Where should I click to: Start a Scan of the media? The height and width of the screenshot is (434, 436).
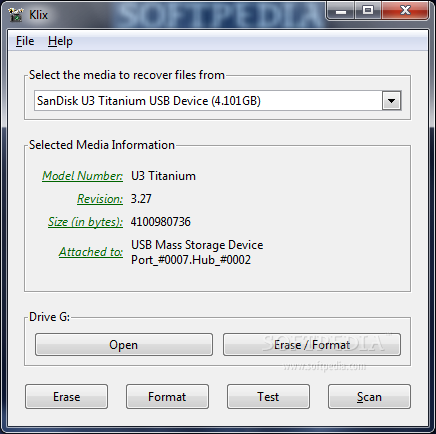click(369, 397)
